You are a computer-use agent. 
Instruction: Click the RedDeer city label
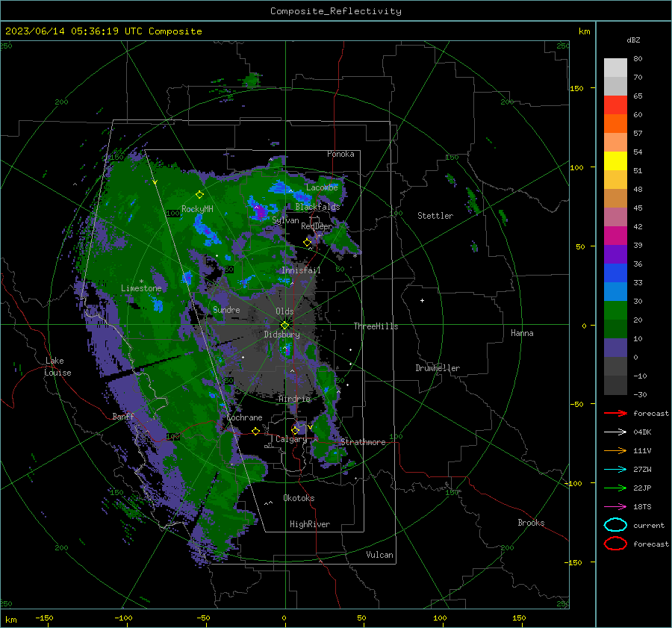click(x=317, y=226)
